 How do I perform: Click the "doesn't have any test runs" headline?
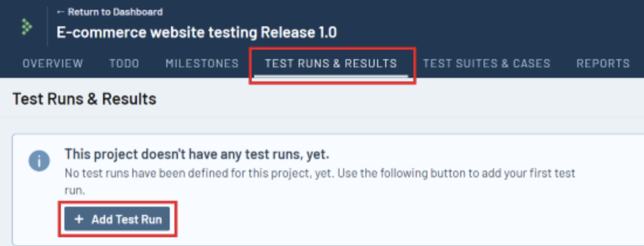pos(197,154)
